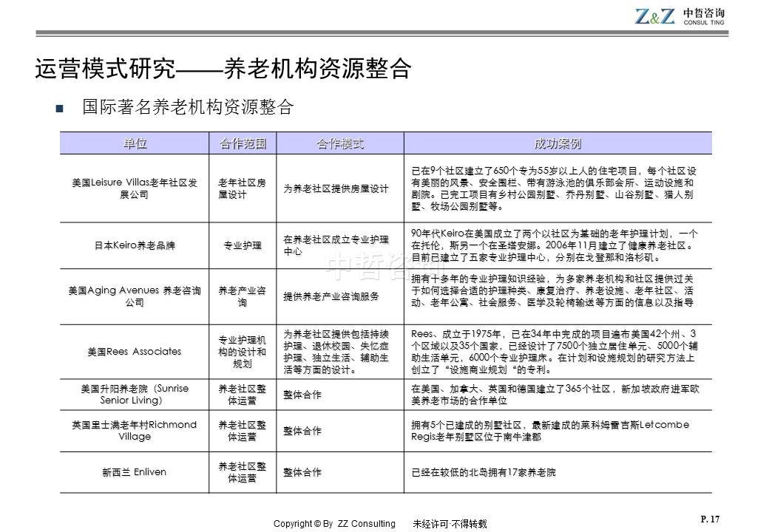Viewport: 769px width, 532px height.
Task: Click the 未经许可·不得转载 footer notice
Action: tap(450, 524)
